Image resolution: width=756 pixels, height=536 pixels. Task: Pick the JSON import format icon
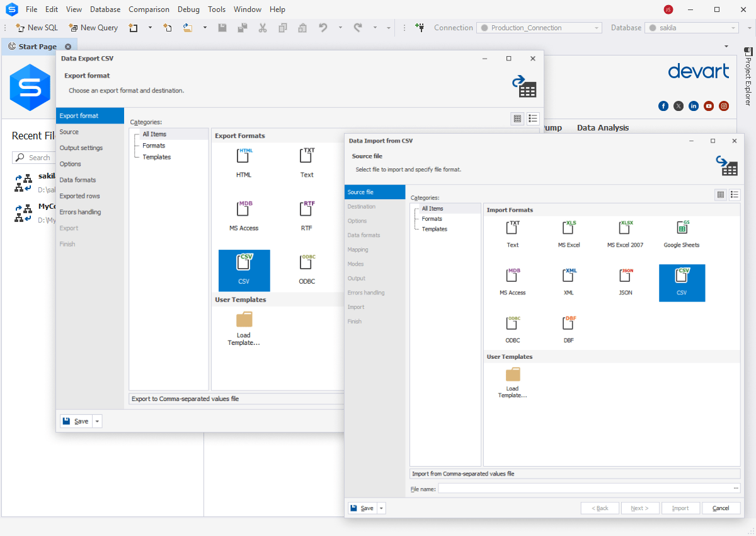(625, 279)
